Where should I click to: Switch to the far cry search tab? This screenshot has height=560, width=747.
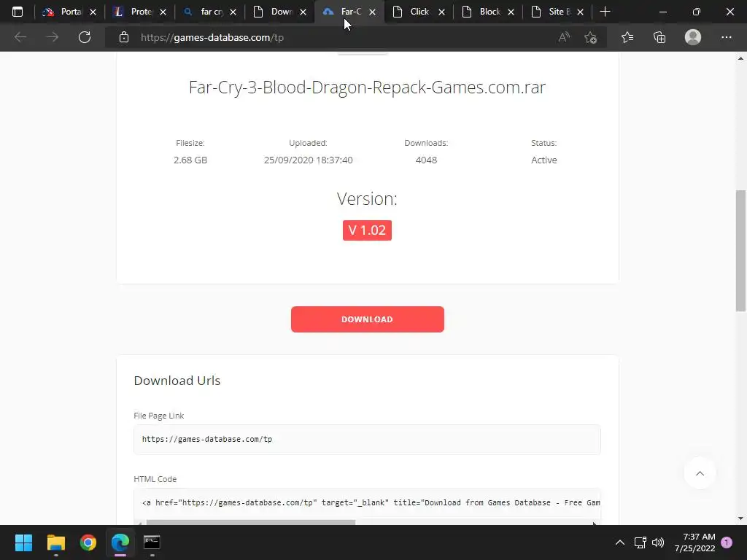tap(203, 12)
